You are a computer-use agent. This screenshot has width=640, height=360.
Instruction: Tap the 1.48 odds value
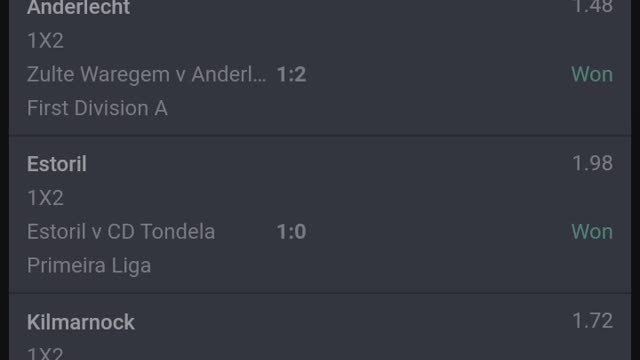pos(593,7)
